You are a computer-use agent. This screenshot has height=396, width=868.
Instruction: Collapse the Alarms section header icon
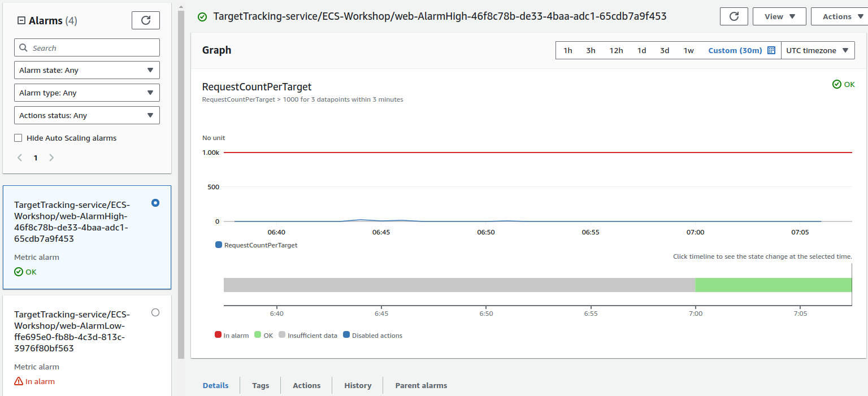click(21, 21)
